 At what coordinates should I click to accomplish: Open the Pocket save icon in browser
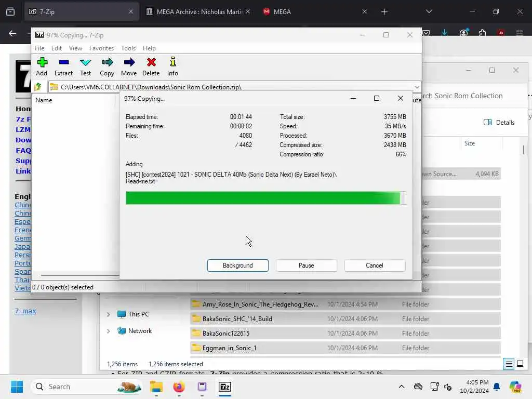tap(426, 33)
